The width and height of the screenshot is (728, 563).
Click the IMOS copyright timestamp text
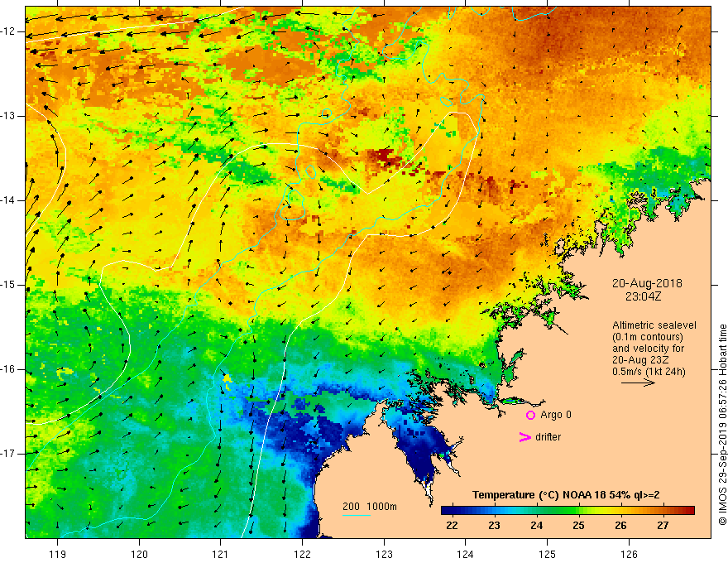pyautogui.click(x=722, y=425)
